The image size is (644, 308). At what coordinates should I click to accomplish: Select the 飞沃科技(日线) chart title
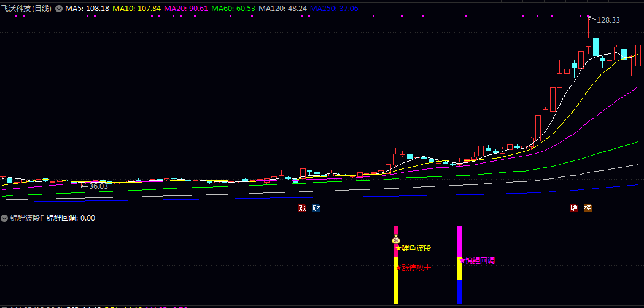[26, 8]
